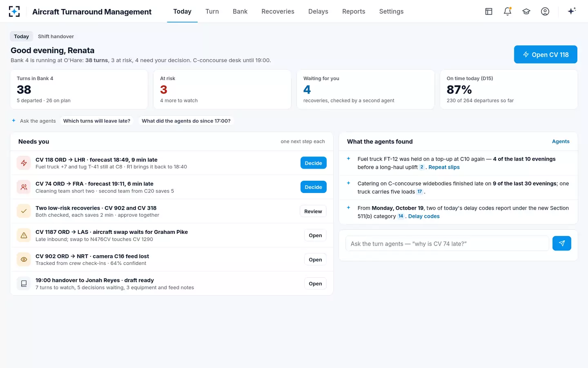The width and height of the screenshot is (588, 368).
Task: Switch to the Turn tab
Action: click(212, 11)
